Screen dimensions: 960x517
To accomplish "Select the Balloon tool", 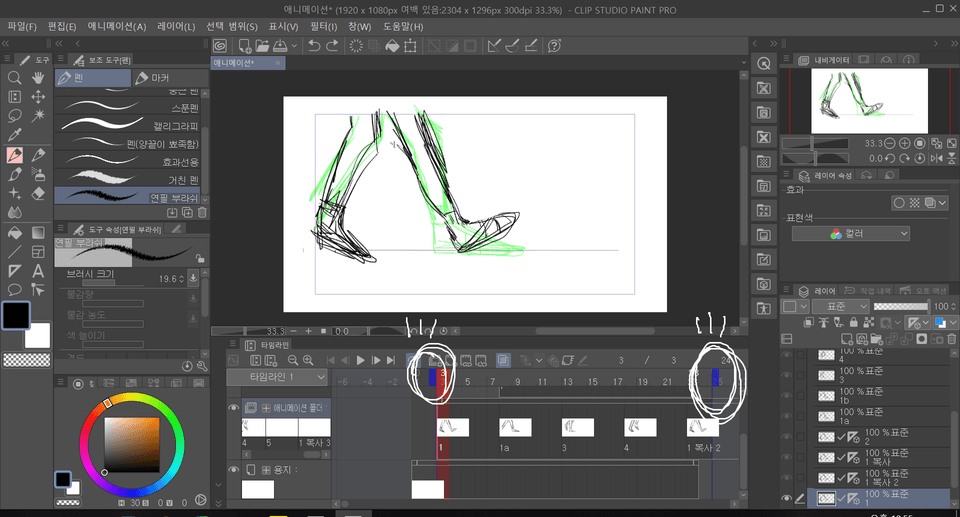I will [x=14, y=290].
